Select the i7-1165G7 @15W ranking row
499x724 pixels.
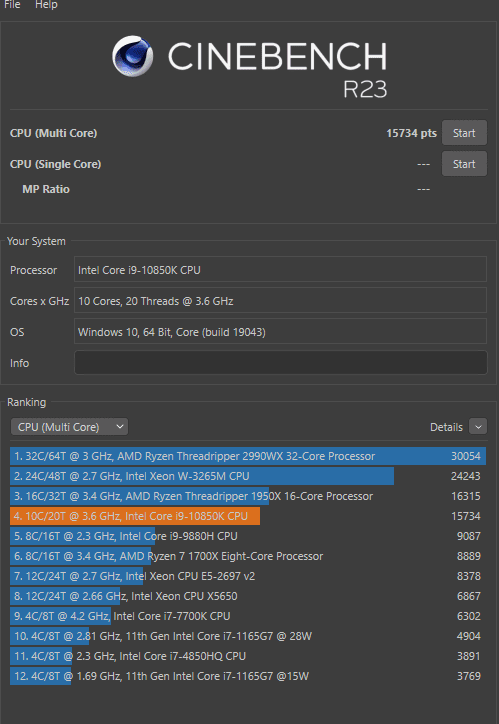248,676
